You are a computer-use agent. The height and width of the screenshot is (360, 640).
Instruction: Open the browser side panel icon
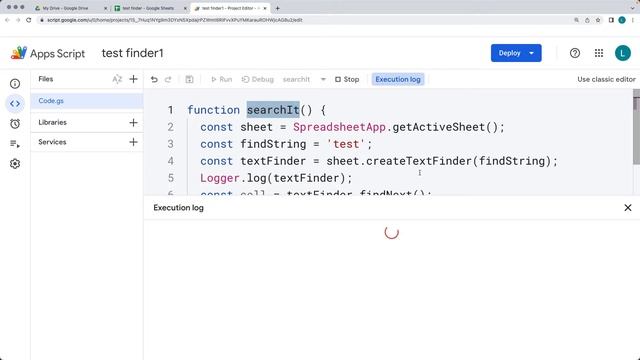point(611,20)
